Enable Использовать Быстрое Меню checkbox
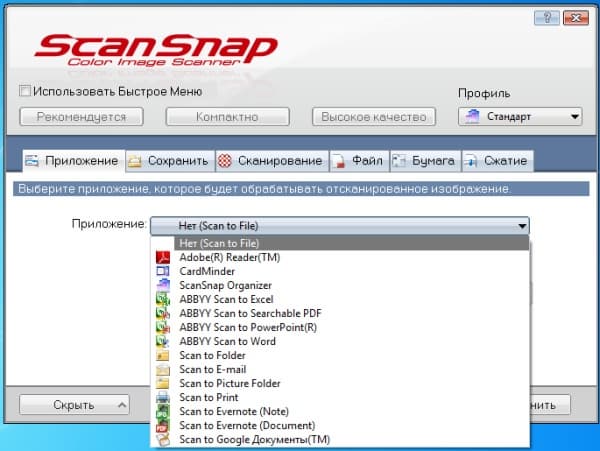The height and width of the screenshot is (451, 600). coord(25,91)
